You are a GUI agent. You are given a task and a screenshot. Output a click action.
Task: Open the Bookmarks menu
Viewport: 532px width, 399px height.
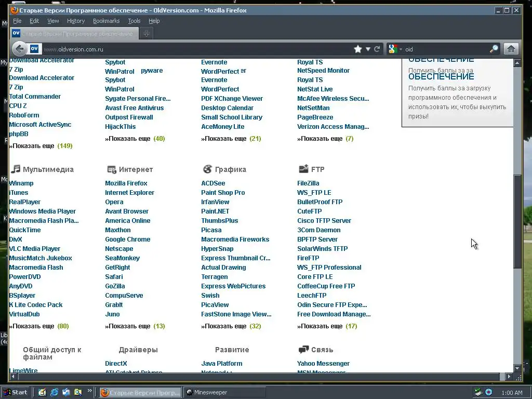coord(106,21)
